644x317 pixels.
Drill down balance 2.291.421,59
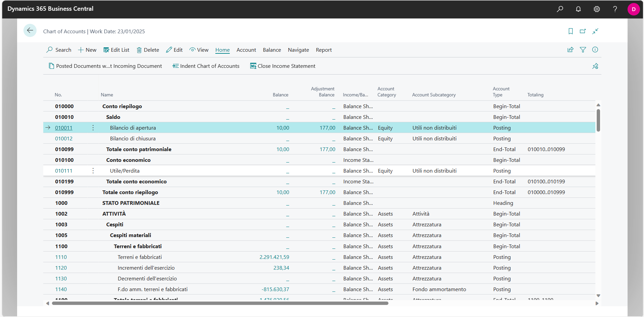point(274,257)
